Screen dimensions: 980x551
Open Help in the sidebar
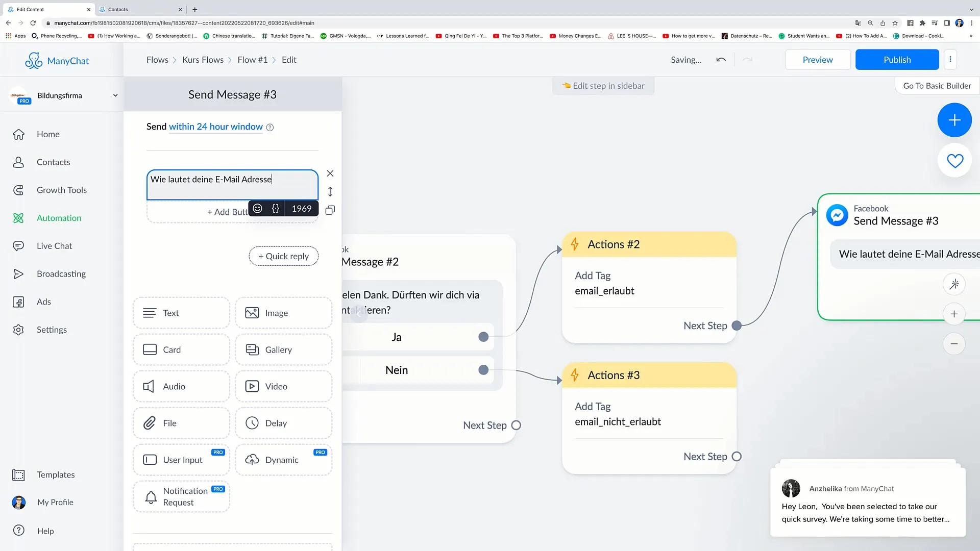45,531
